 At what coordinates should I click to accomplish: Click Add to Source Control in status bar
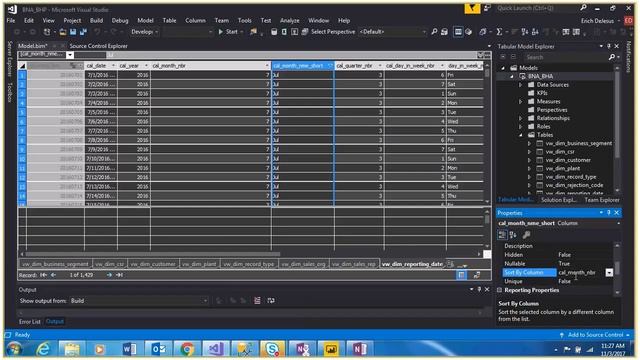pos(596,335)
